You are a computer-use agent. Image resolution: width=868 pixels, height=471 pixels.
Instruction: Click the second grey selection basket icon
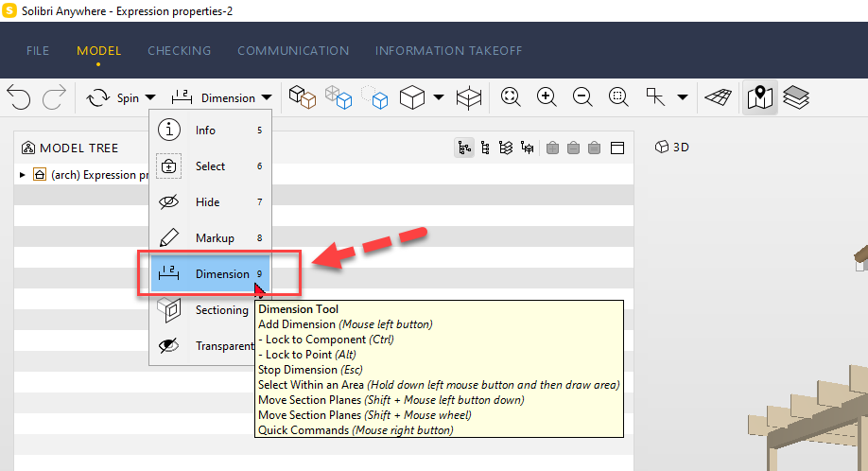[x=574, y=148]
